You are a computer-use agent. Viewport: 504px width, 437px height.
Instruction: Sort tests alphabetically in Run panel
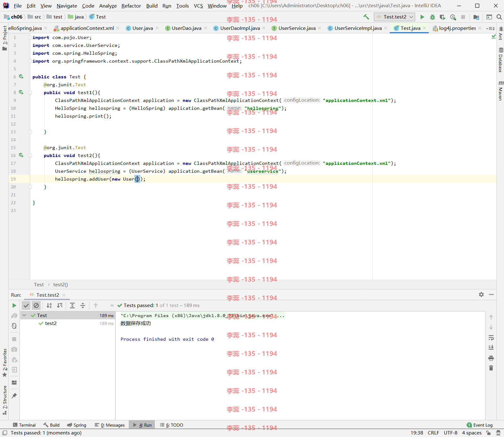pos(49,305)
